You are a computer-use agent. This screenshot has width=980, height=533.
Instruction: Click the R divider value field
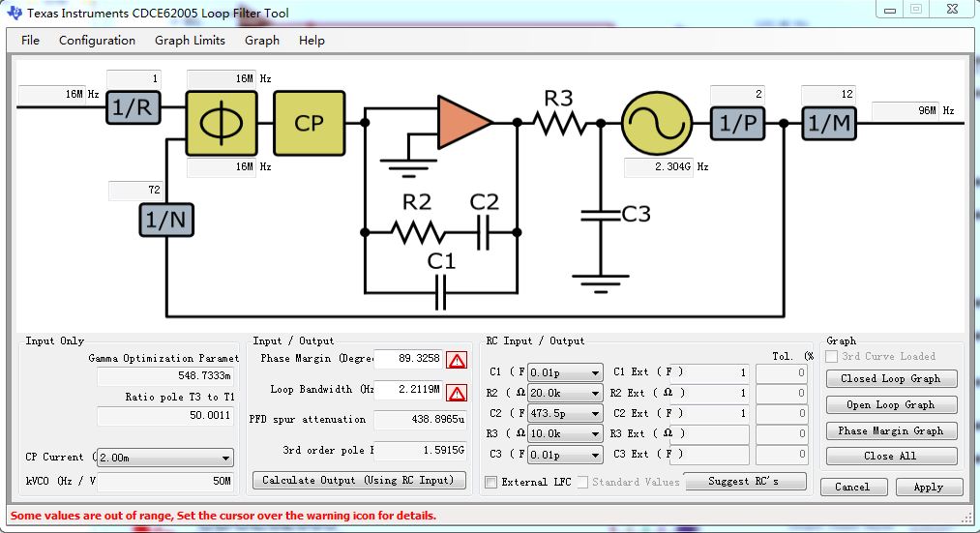(x=134, y=78)
